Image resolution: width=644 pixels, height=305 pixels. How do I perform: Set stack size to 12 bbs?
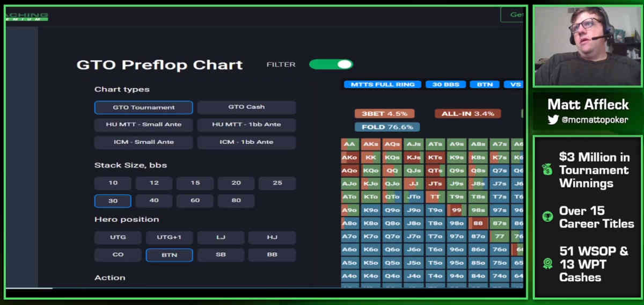[x=154, y=183]
